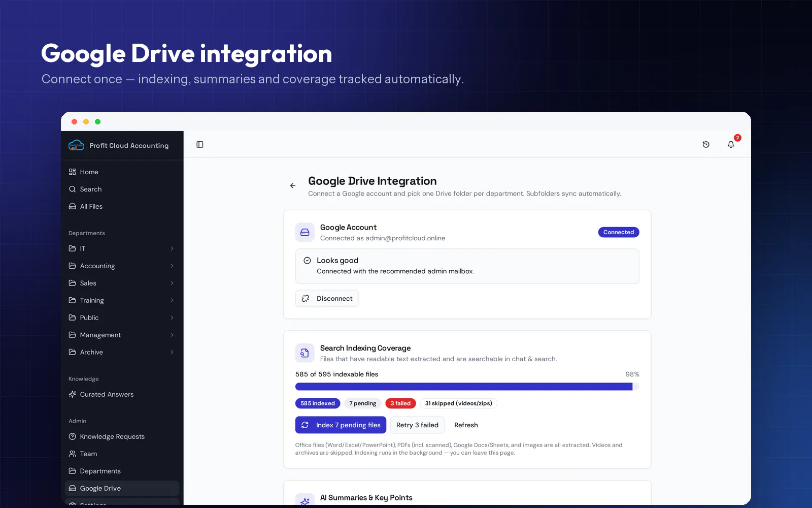Click the Refresh button
Image resolution: width=812 pixels, height=508 pixels.
(x=466, y=425)
